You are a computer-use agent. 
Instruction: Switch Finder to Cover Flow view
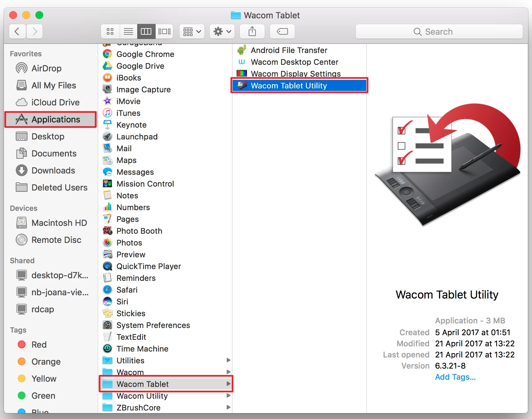tap(164, 31)
